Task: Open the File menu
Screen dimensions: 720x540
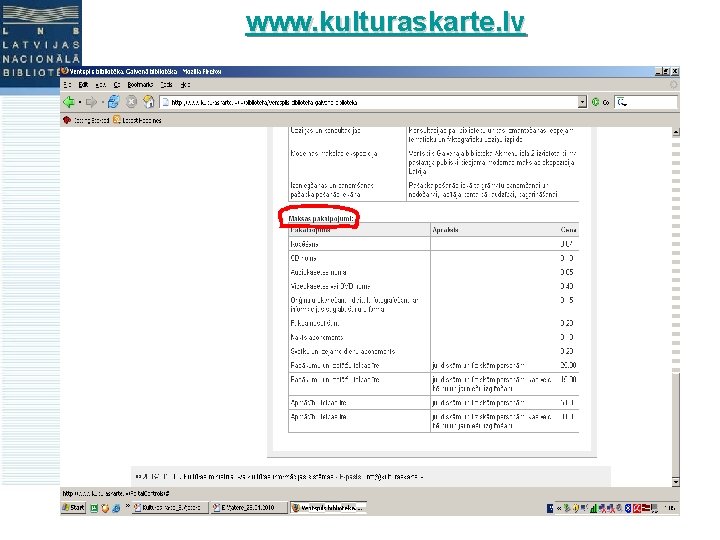Action: (68, 85)
